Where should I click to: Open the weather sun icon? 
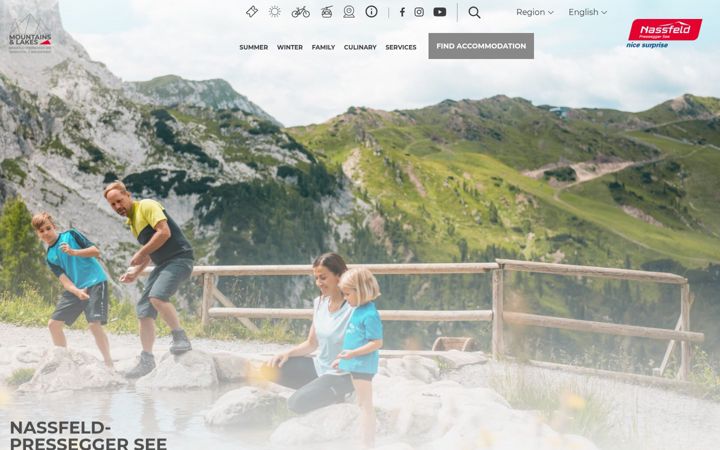[275, 12]
